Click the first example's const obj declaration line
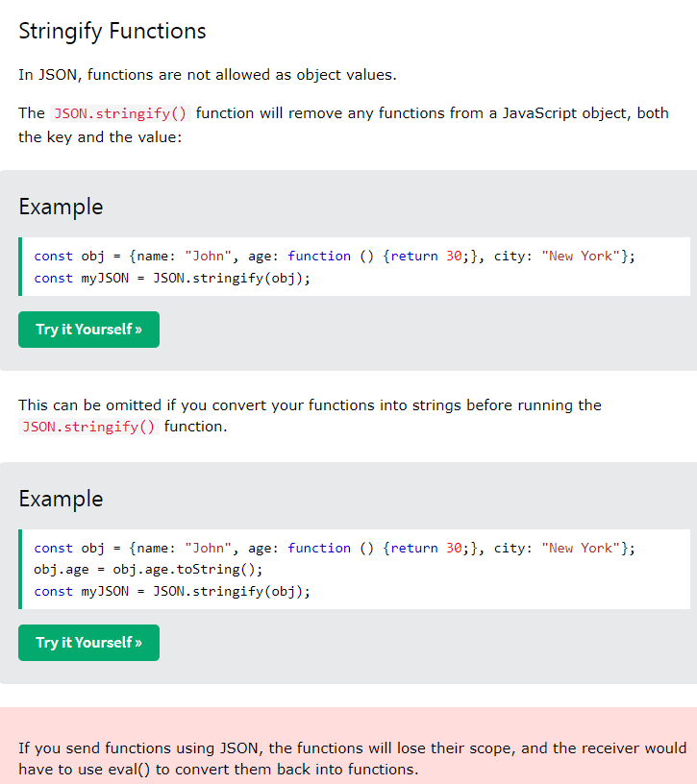The image size is (697, 784). point(335,256)
